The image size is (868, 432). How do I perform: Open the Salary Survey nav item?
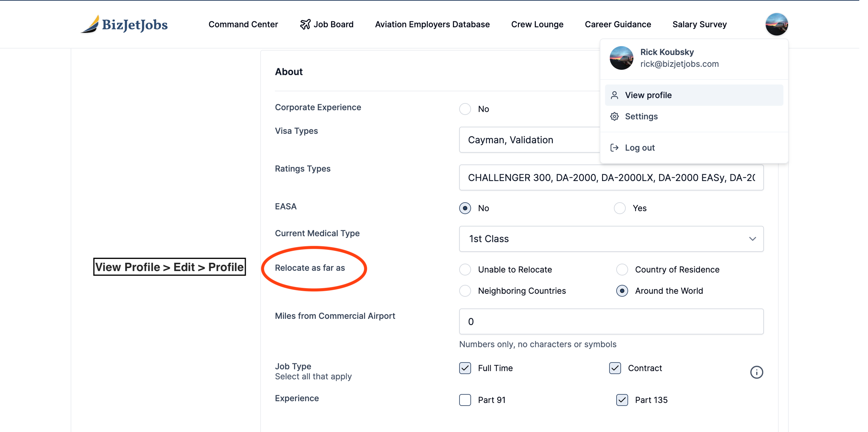click(700, 24)
